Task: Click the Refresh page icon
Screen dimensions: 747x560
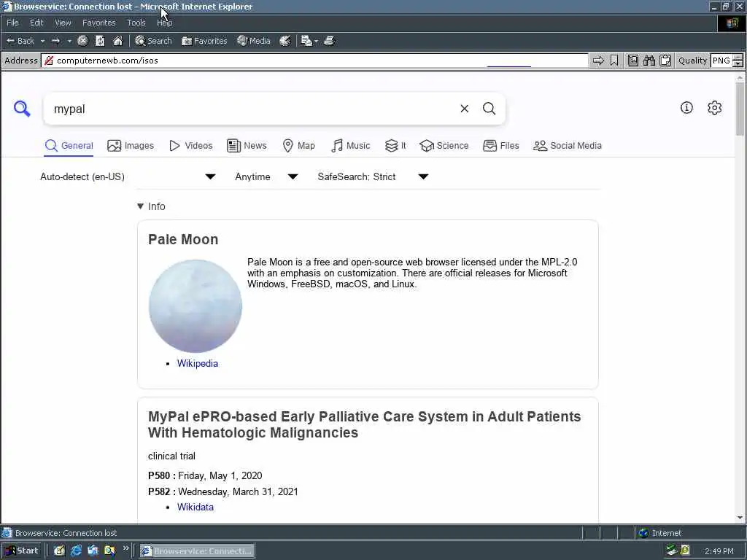Action: click(x=100, y=41)
